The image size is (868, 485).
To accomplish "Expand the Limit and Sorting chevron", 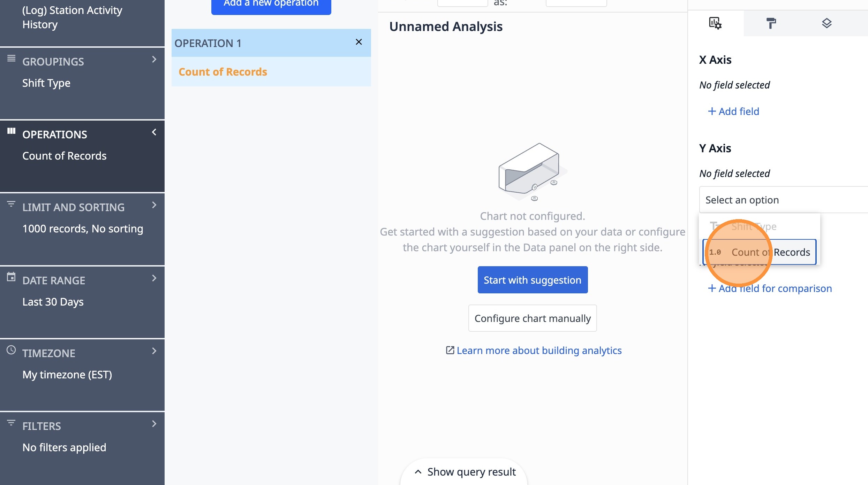I will [154, 205].
